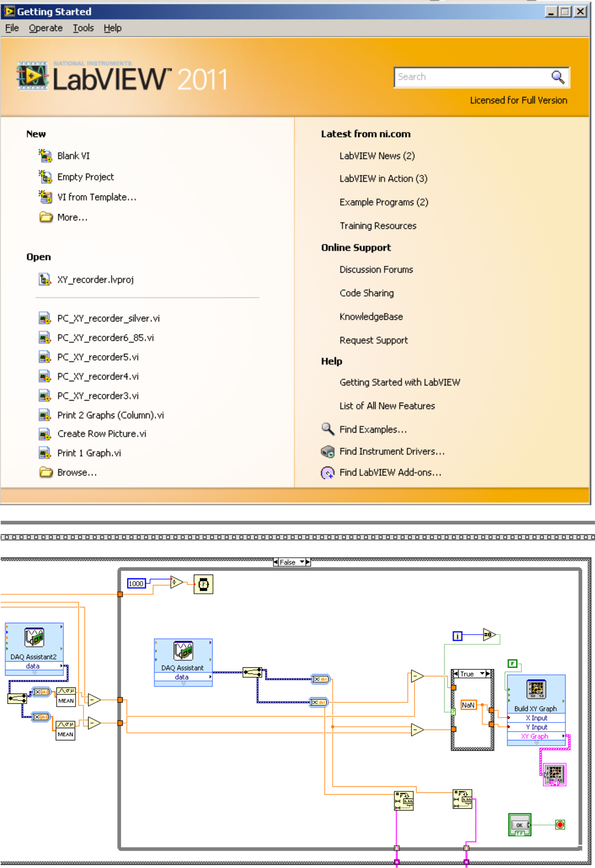595x868 pixels.
Task: Select the upper MEAN statistics VI
Action: 66,697
